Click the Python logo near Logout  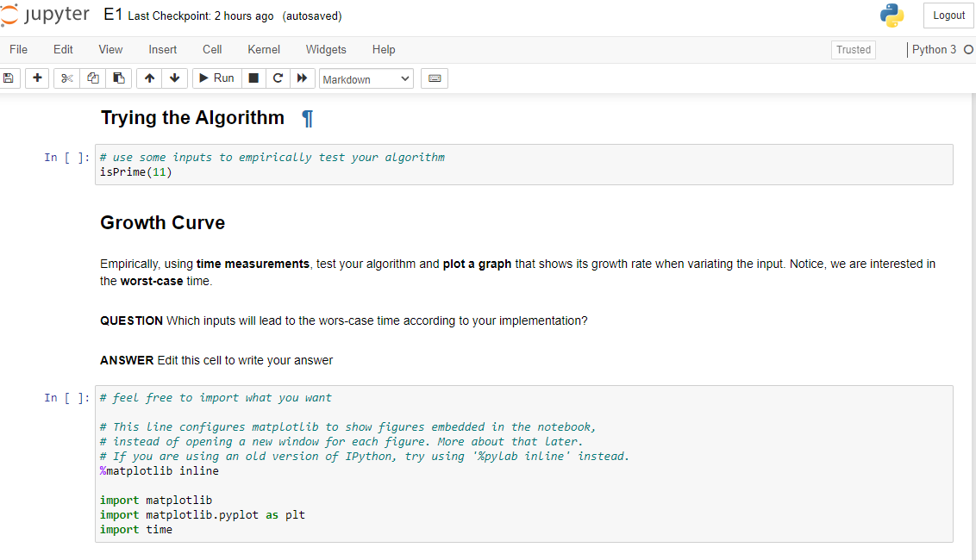point(892,15)
